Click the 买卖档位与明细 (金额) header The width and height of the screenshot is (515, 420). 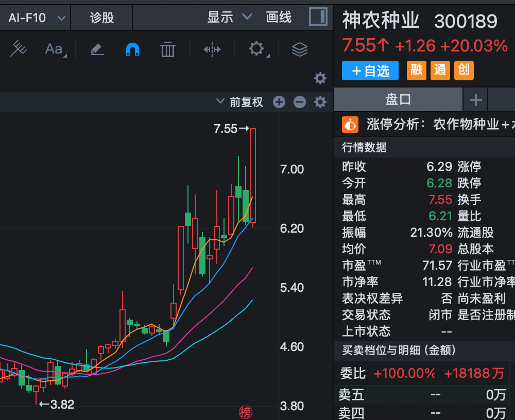point(399,351)
